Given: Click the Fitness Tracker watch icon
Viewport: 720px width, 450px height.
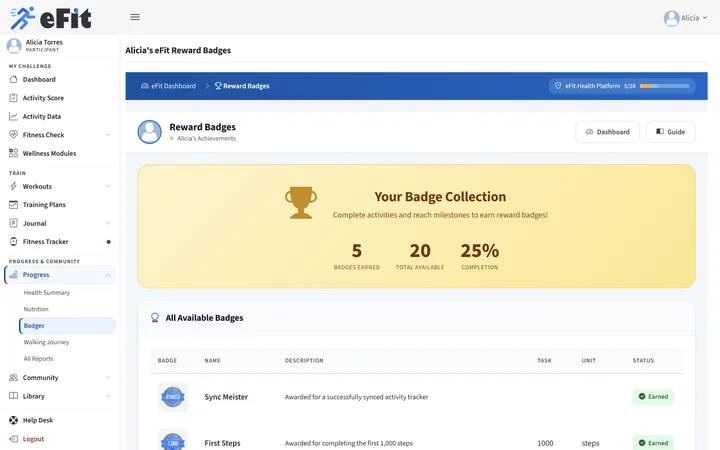Looking at the screenshot, I should coord(13,242).
